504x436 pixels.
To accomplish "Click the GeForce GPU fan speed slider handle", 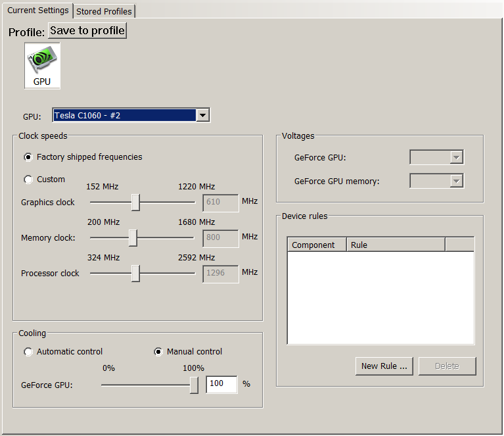I will (194, 385).
